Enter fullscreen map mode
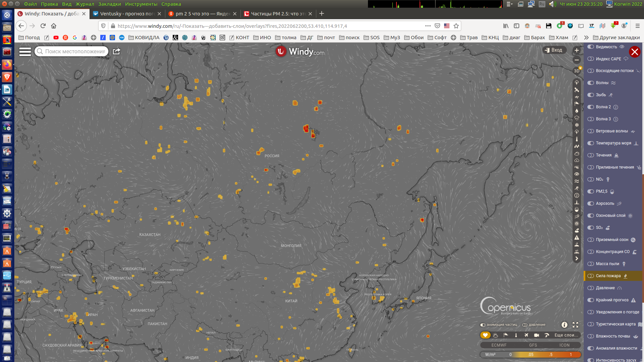This screenshot has height=362, width=644. [576, 325]
